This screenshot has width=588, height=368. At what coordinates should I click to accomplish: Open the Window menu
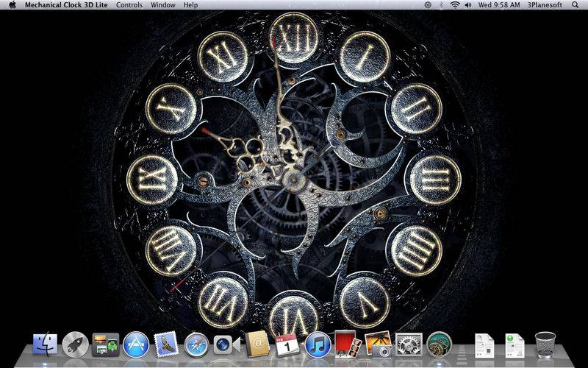click(162, 5)
